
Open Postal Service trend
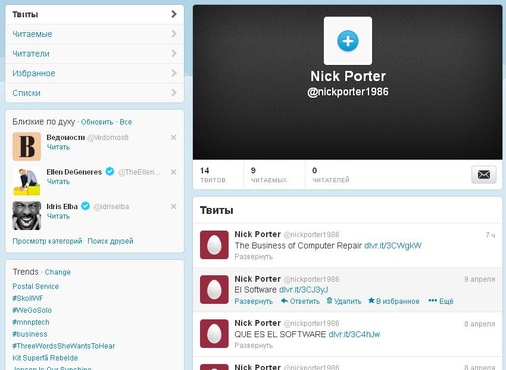click(35, 286)
